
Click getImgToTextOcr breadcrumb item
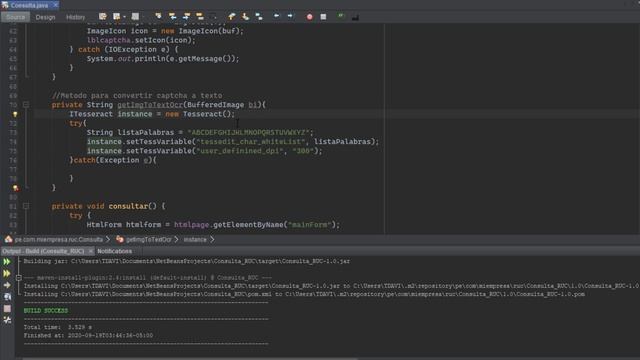149,240
